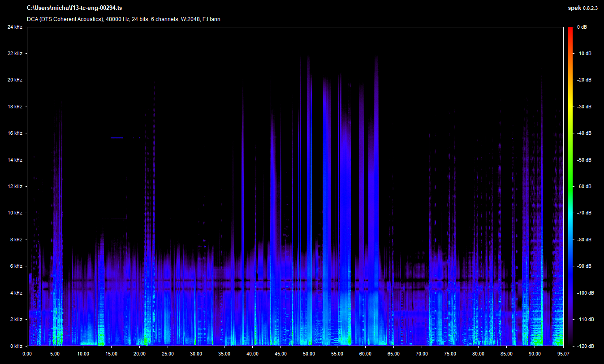The width and height of the screenshot is (604, 364).
Task: Click the short blue line near 16 kHz
Action: (x=116, y=138)
